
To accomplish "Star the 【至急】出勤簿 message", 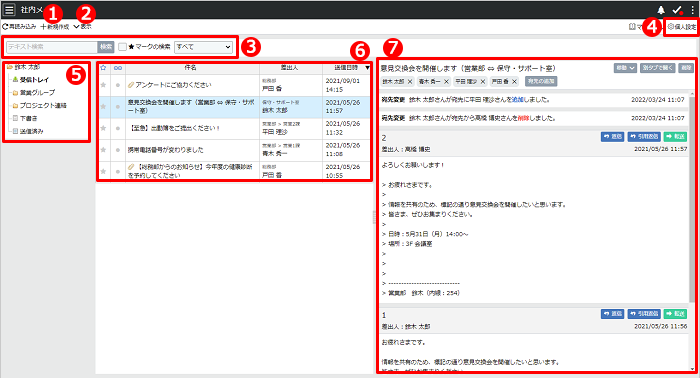I will [104, 128].
